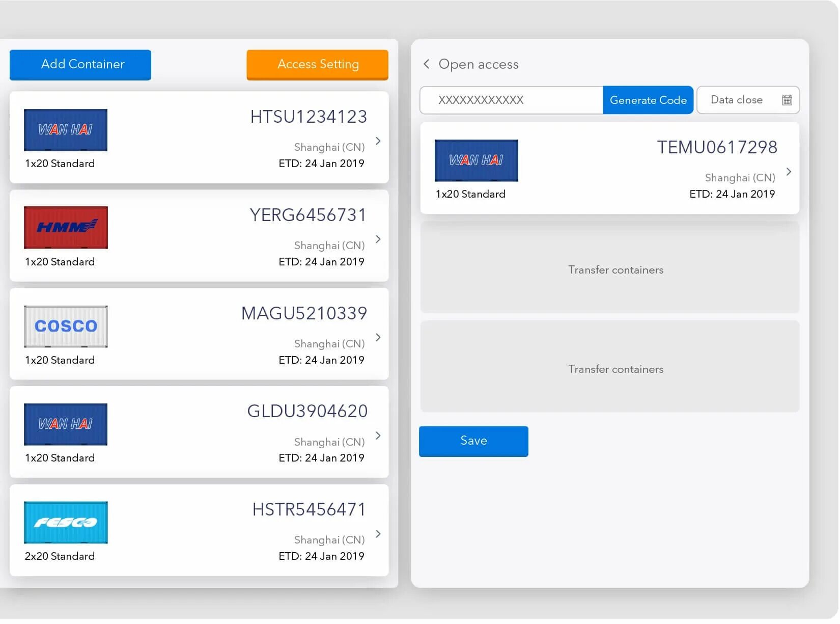Viewport: 840px width, 624px height.
Task: Select the FESCO container image
Action: coord(66,523)
